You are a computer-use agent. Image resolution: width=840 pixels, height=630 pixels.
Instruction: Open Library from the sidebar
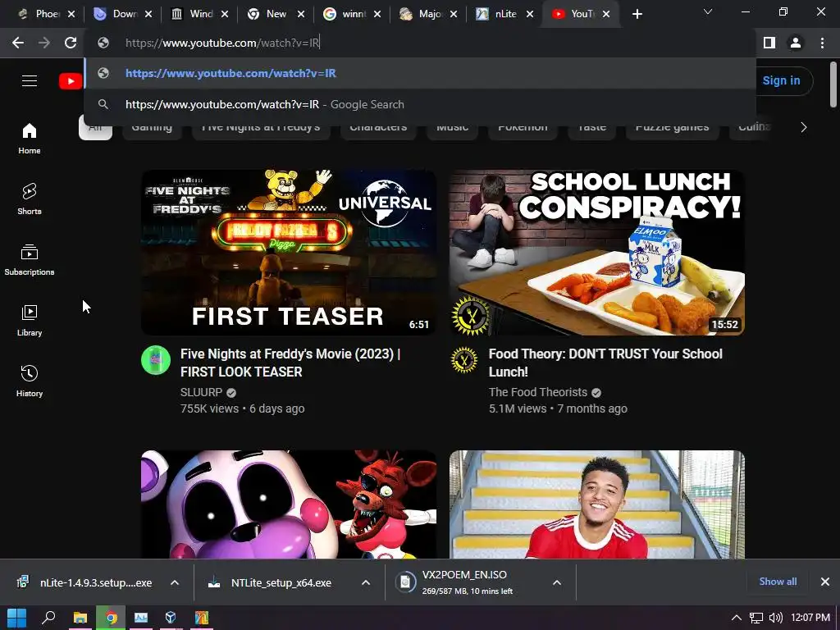point(30,320)
